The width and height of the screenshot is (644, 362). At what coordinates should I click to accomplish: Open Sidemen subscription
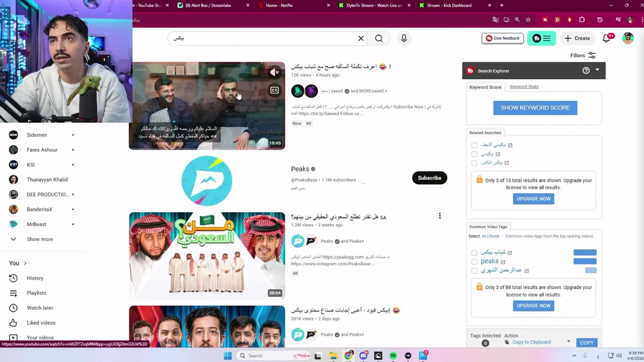[37, 135]
